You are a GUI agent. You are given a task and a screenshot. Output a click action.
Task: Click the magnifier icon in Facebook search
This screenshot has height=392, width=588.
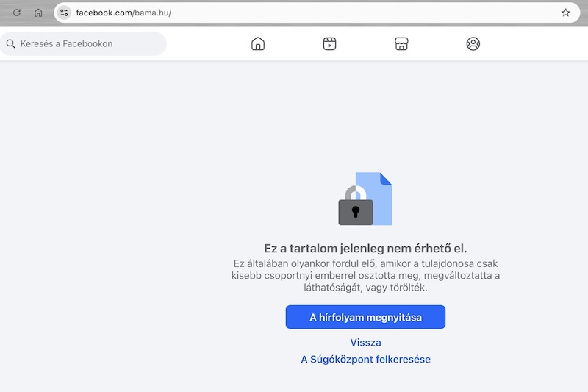[x=11, y=44]
